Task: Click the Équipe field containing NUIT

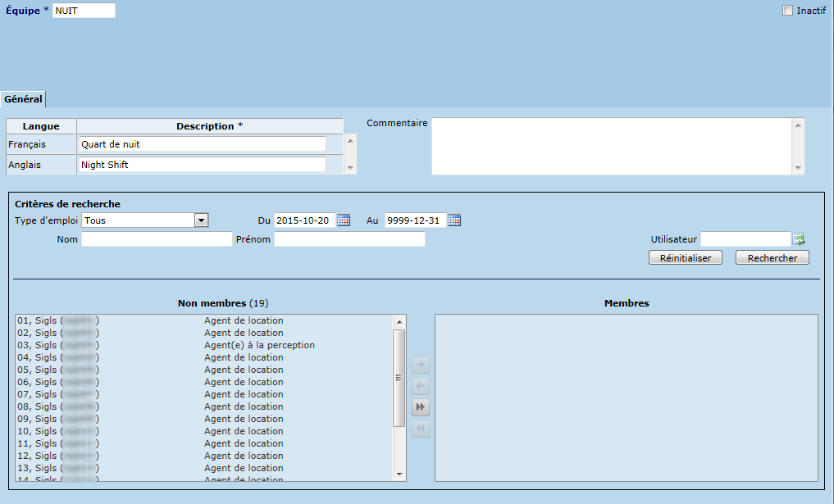Action: (84, 11)
